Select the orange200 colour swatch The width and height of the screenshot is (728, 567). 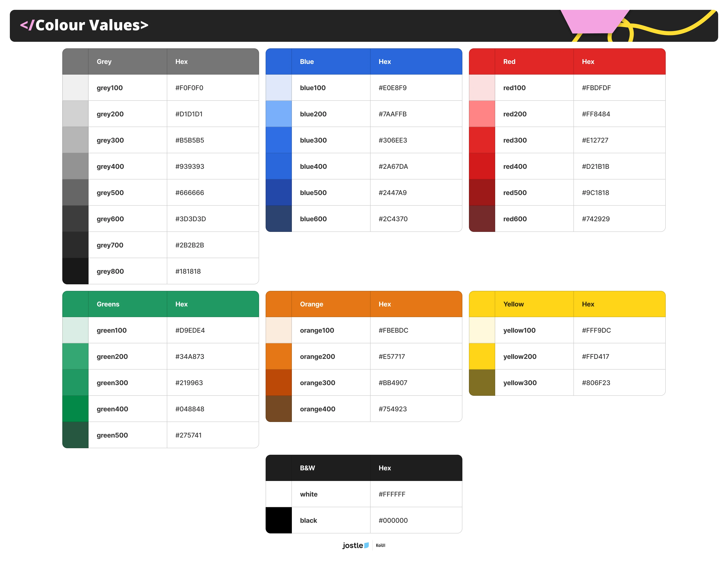(279, 356)
